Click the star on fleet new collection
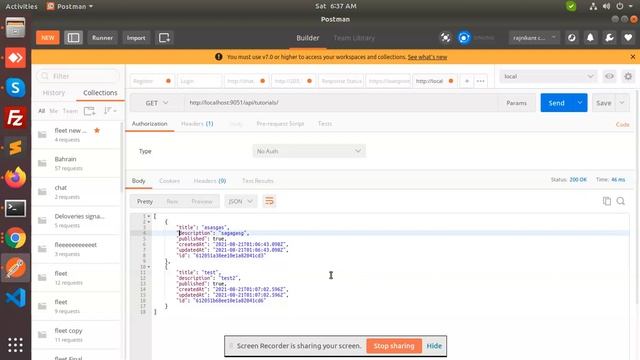The width and height of the screenshot is (640, 360). pos(97,130)
